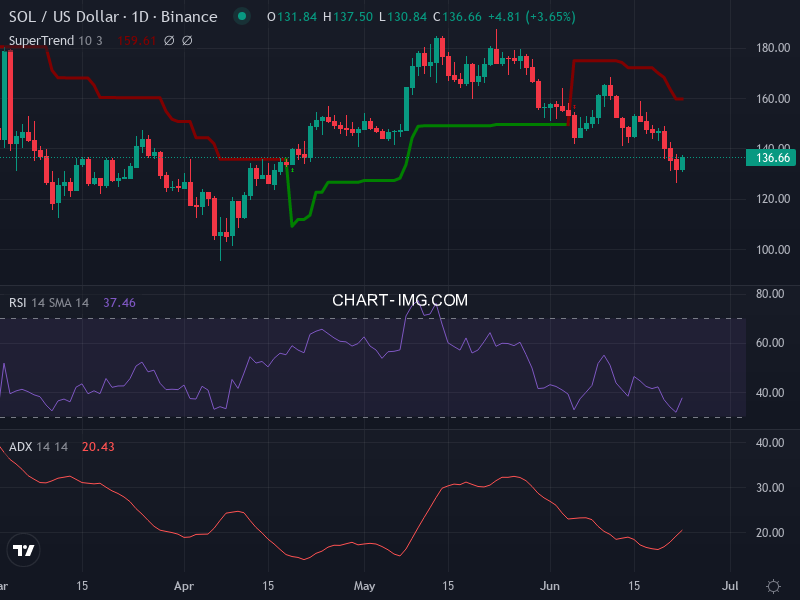Click low price value 130.84
This screenshot has width=800, height=600.
tap(407, 17)
